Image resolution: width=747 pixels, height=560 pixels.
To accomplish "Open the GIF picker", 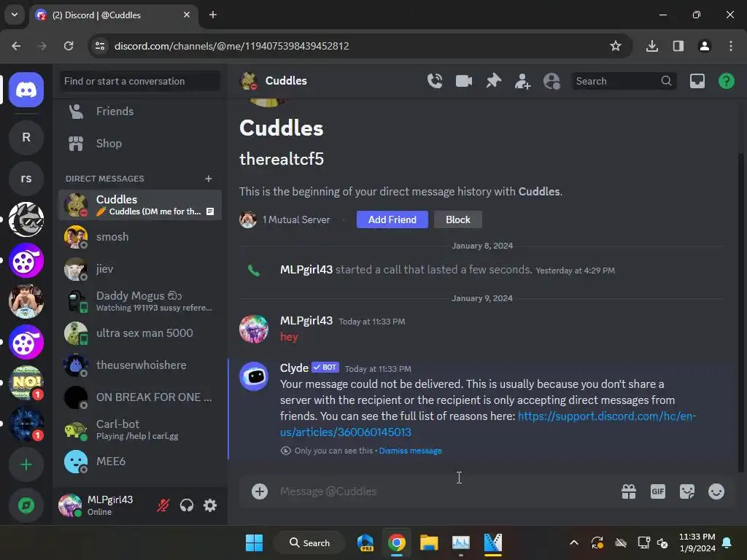I will click(x=658, y=491).
